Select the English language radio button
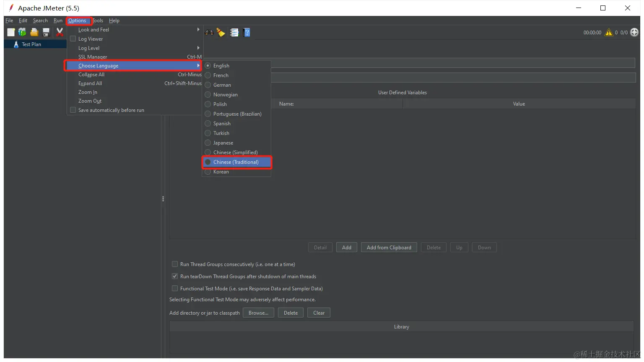The width and height of the screenshot is (644, 362). pos(208,66)
